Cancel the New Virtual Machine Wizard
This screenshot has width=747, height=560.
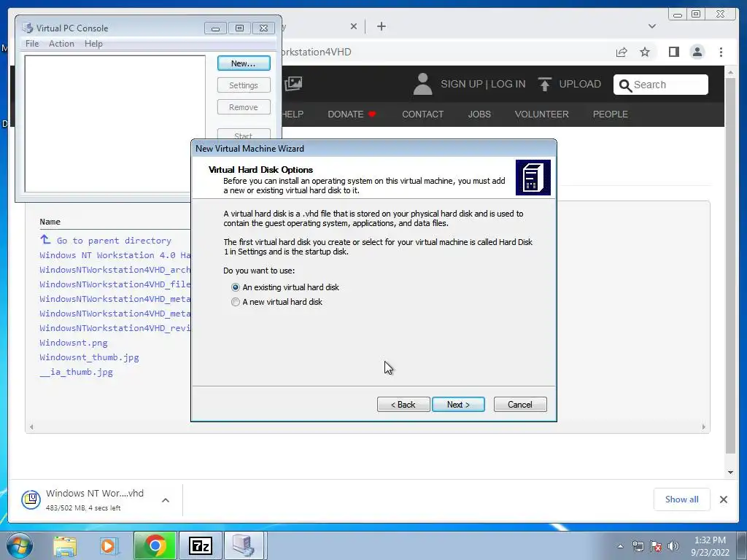point(520,404)
